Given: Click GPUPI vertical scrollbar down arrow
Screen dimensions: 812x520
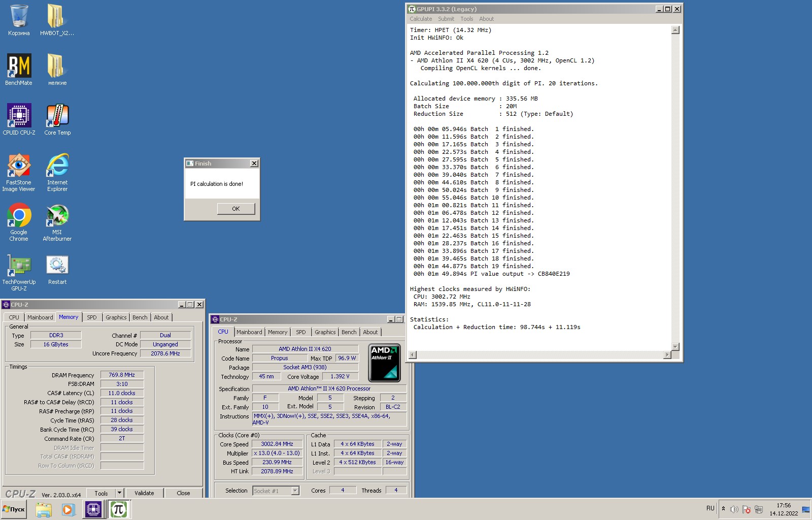Looking at the screenshot, I should [675, 347].
